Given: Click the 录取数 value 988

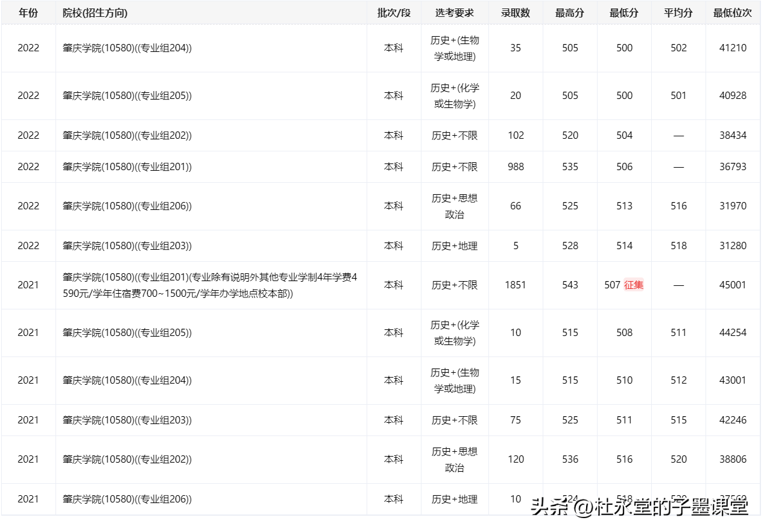Looking at the screenshot, I should tap(516, 166).
